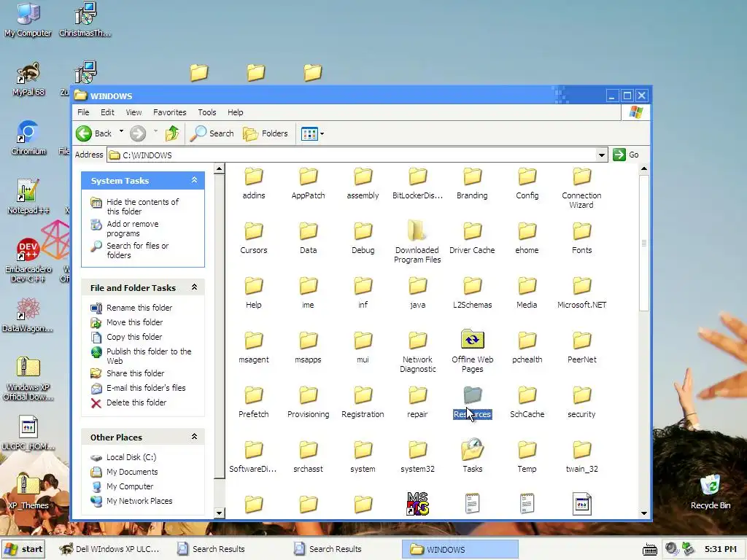
Task: Select the Tasks scheduled folder icon
Action: pyautogui.click(x=472, y=450)
